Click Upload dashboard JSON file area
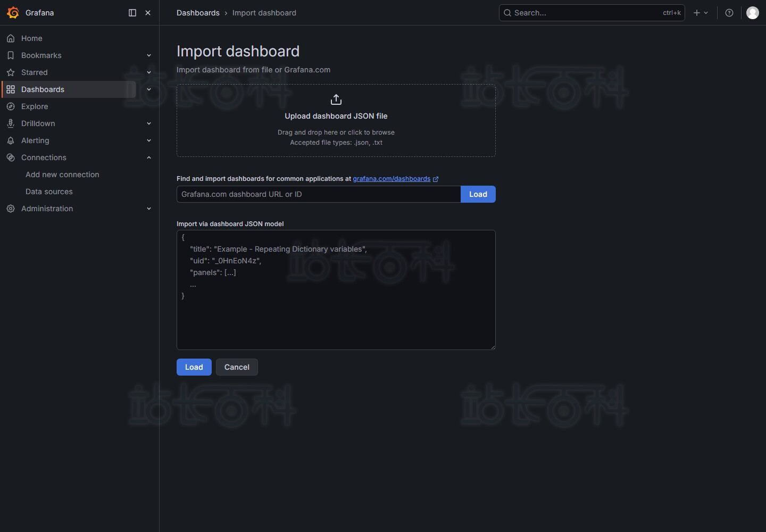This screenshot has width=766, height=532. tap(336, 120)
